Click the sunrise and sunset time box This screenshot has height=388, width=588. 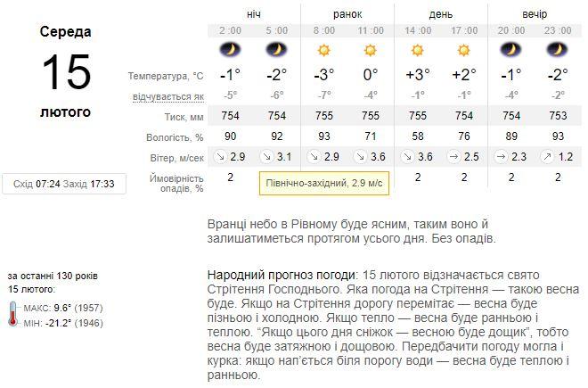tap(64, 184)
